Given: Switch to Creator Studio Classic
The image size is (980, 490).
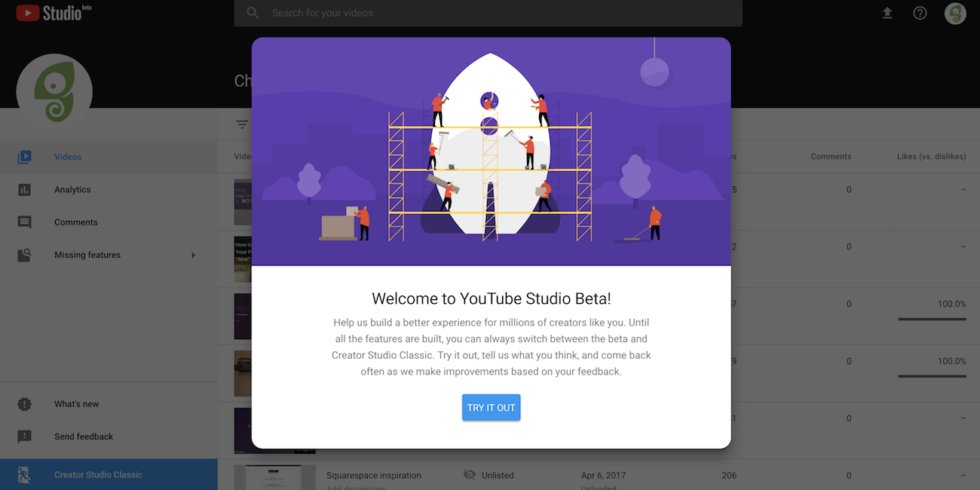Looking at the screenshot, I should [109, 475].
